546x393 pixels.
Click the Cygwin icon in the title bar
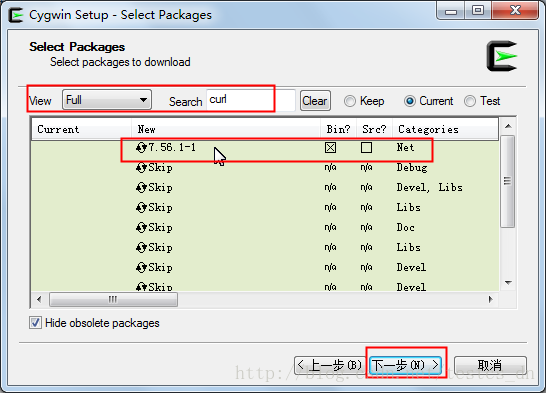(x=16, y=15)
